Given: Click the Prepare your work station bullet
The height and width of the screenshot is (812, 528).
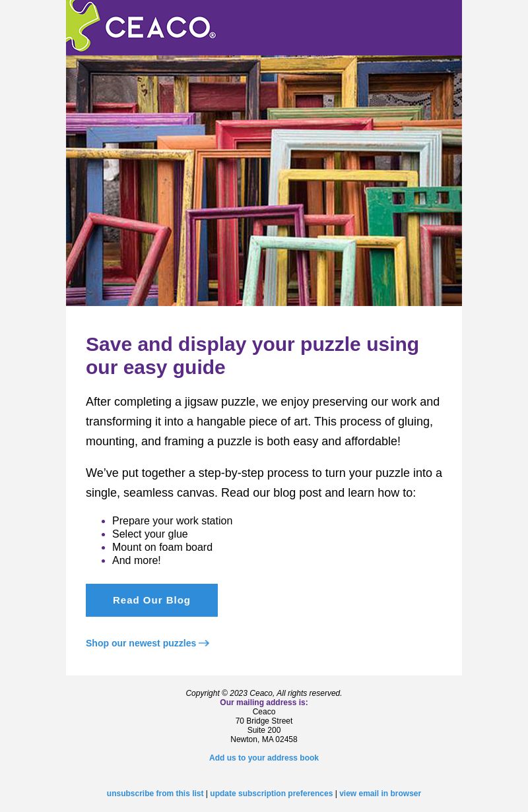Looking at the screenshot, I should 172,521.
